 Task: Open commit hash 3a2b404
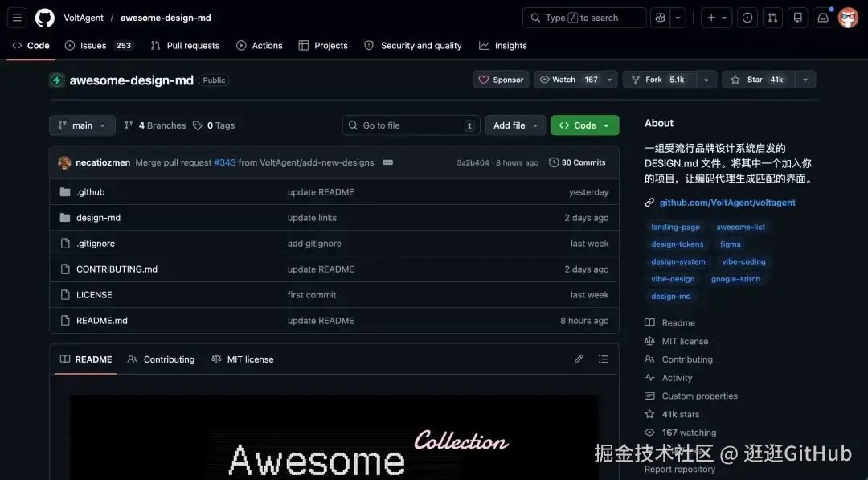473,162
